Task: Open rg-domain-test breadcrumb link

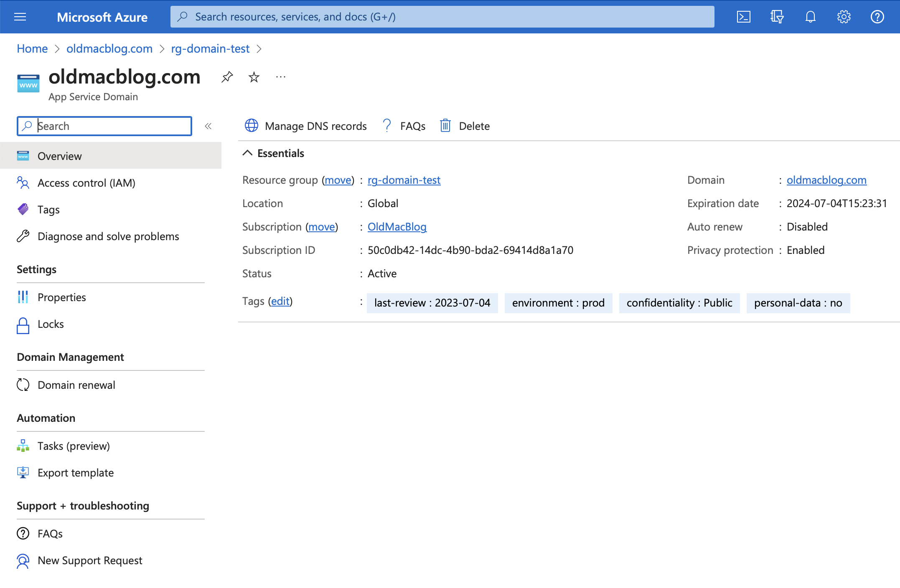Action: (x=210, y=48)
